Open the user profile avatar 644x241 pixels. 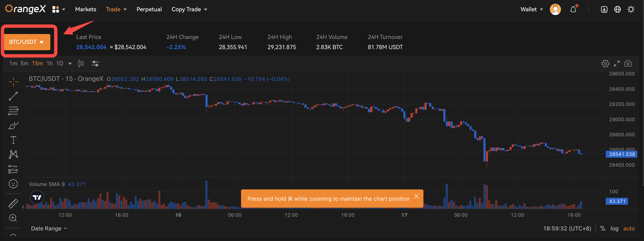[555, 9]
